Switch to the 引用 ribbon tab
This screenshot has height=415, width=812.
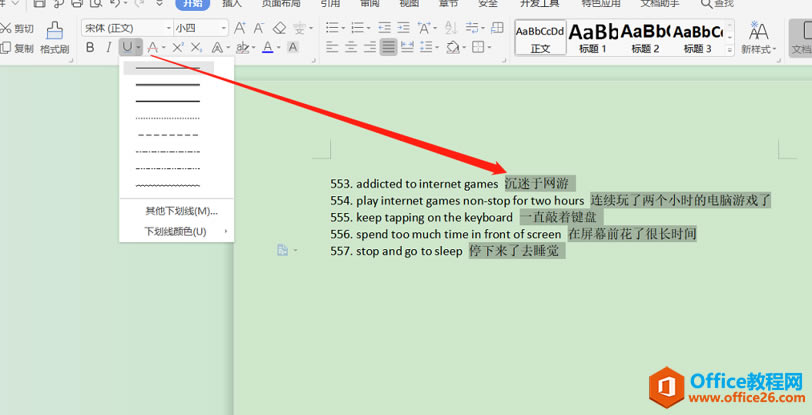pos(330,4)
